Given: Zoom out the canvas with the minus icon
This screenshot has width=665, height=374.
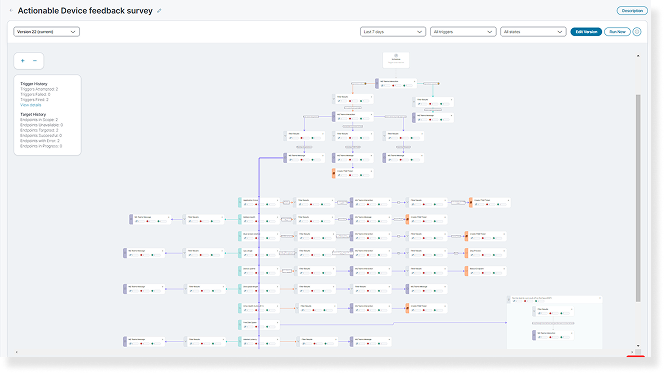Looking at the screenshot, I should point(35,61).
